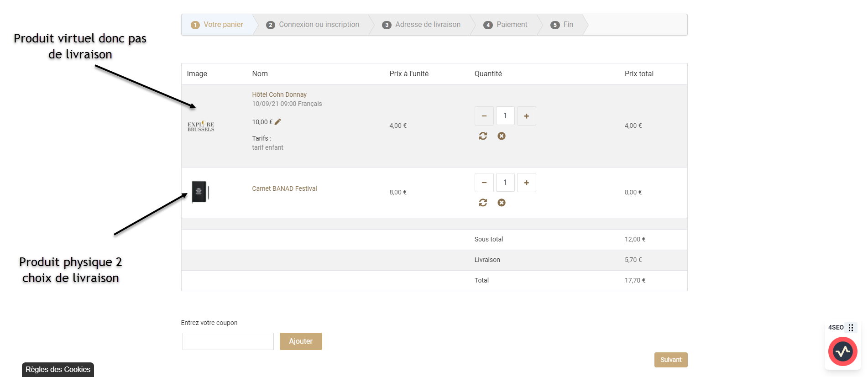Click the pencil edit icon beside 10,00 €
Screen dimensions: 868x377
(278, 122)
